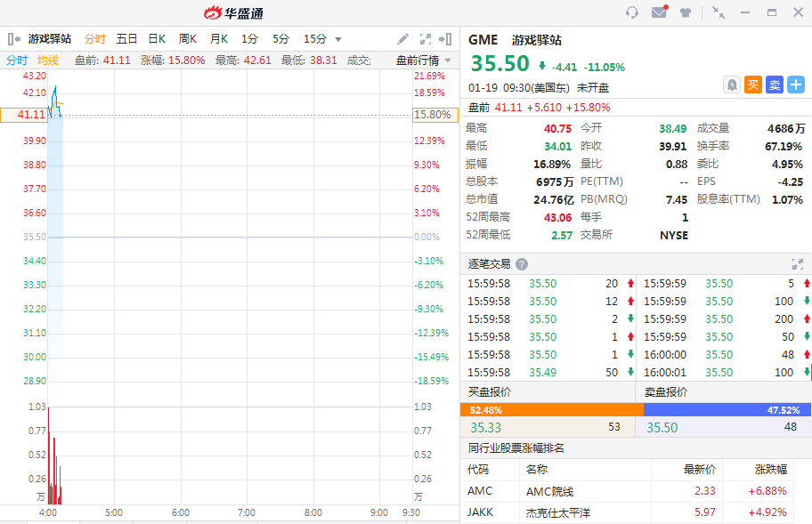Select the pencil drawing tool
The height and width of the screenshot is (524, 812).
click(x=403, y=39)
